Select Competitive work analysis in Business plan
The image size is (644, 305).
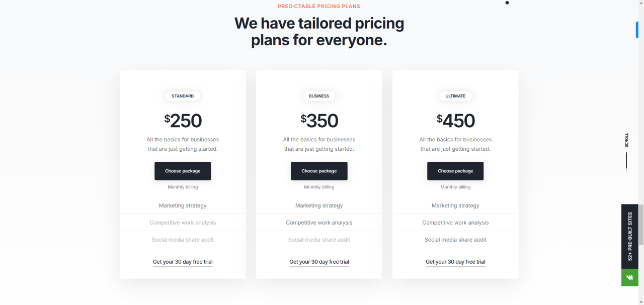[319, 223]
